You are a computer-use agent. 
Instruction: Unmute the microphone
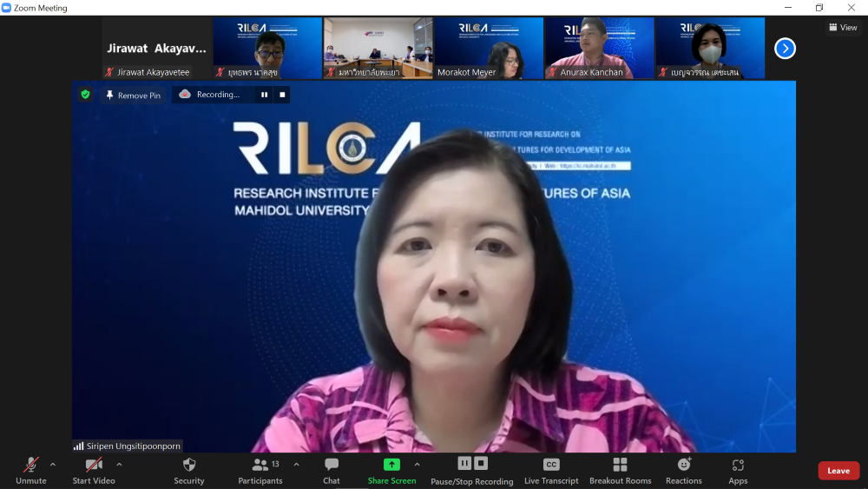tap(30, 470)
